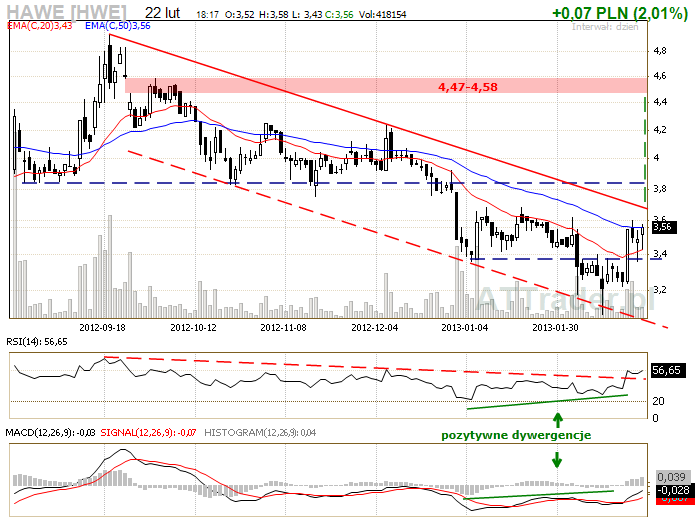Click the 2012-09-18 date axis label

pyautogui.click(x=102, y=328)
